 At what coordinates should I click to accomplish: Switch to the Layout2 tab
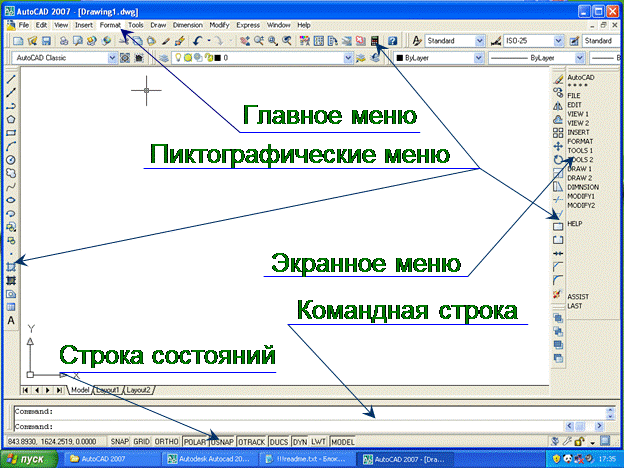click(x=138, y=390)
